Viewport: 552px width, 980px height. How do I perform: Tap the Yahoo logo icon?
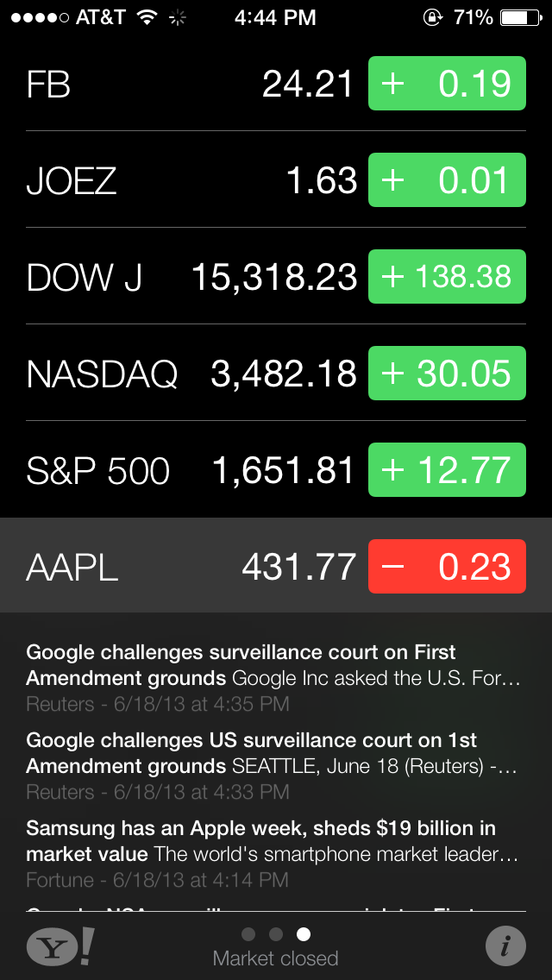(x=60, y=945)
